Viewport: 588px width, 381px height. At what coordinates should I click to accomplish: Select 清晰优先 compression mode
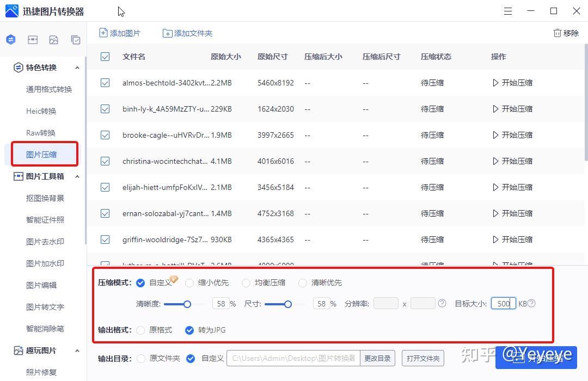pos(303,282)
